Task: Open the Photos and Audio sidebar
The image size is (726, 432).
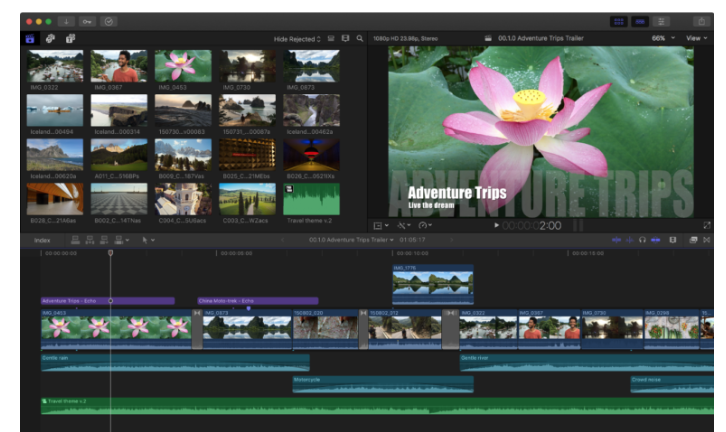Action: pyautogui.click(x=48, y=38)
